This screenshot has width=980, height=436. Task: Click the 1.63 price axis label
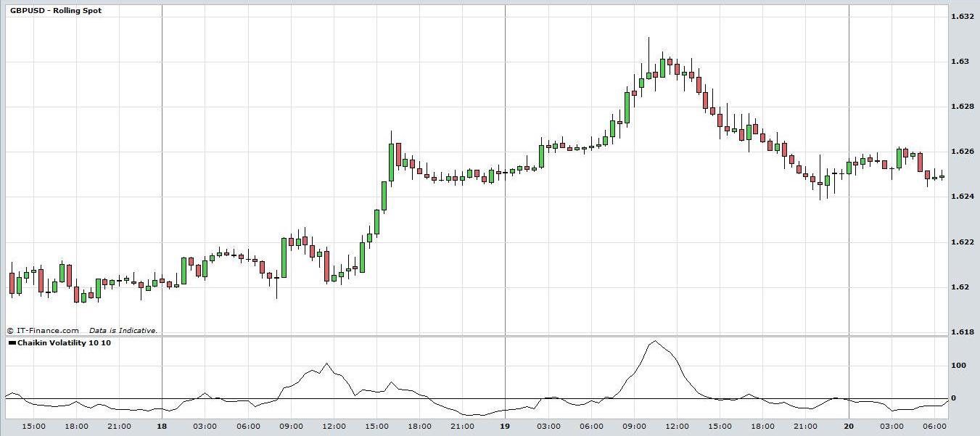pyautogui.click(x=959, y=62)
